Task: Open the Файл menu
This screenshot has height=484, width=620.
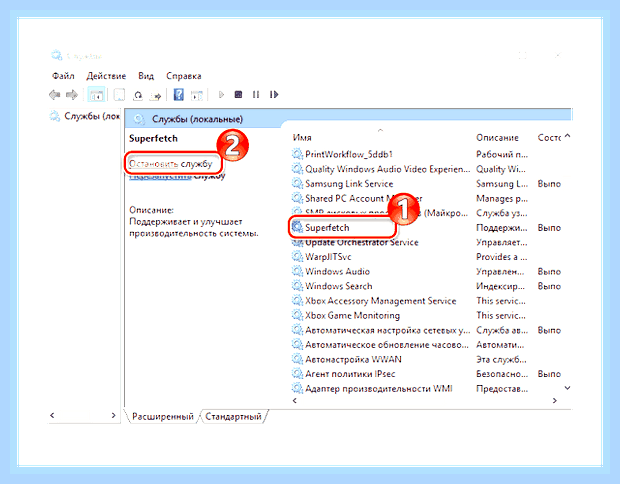Action: [x=63, y=76]
